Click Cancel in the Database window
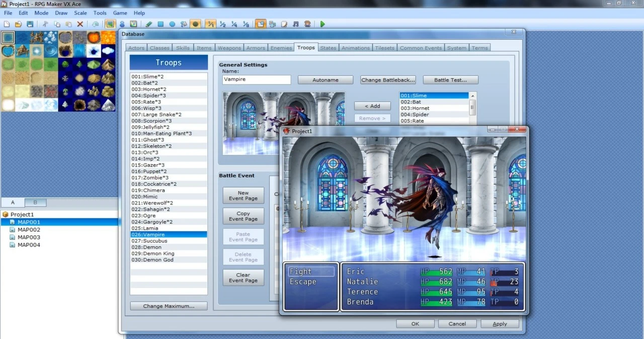Image resolution: width=644 pixels, height=339 pixels. click(457, 324)
